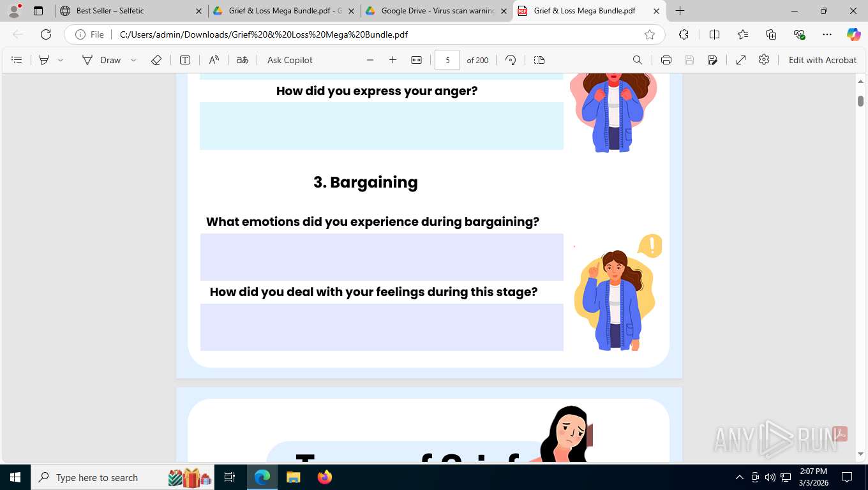The image size is (868, 490).
Task: Open Firefox from the taskbar
Action: (324, 477)
